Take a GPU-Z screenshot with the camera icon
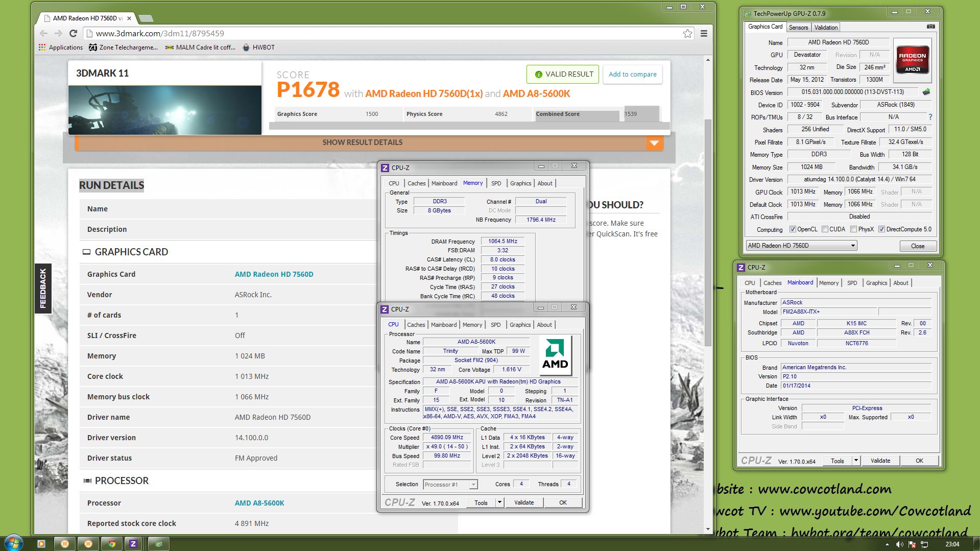 click(930, 27)
